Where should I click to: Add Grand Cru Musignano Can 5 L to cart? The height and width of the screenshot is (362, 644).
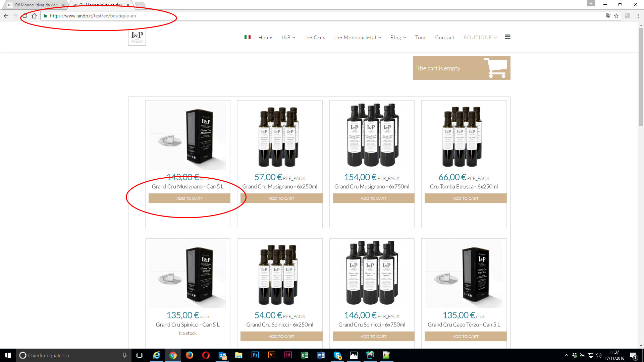189,198
